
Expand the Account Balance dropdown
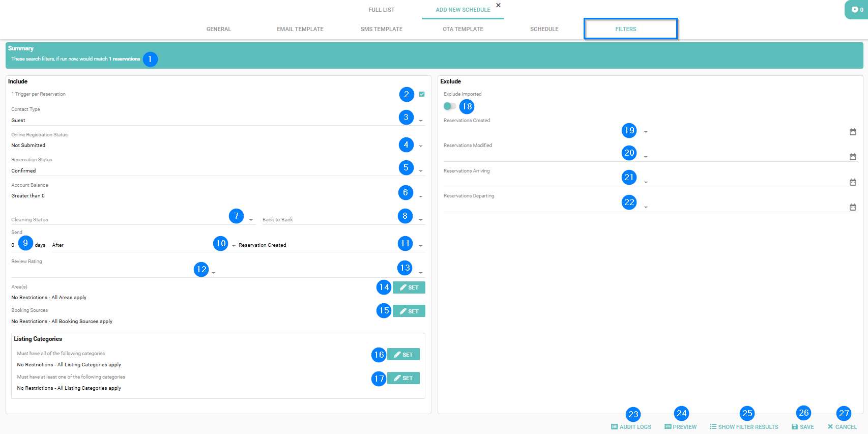[421, 196]
